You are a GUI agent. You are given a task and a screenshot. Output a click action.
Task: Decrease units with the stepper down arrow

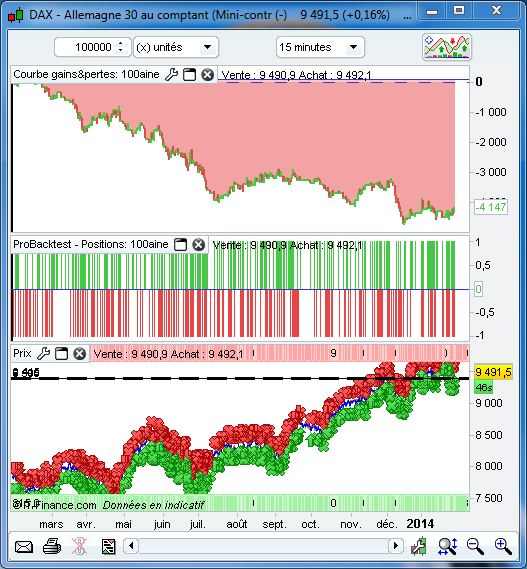121,51
